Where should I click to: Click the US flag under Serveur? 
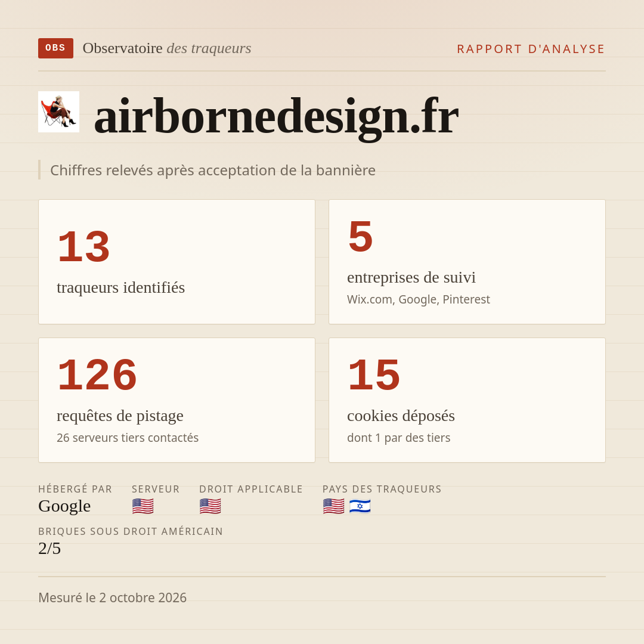pyautogui.click(x=143, y=506)
